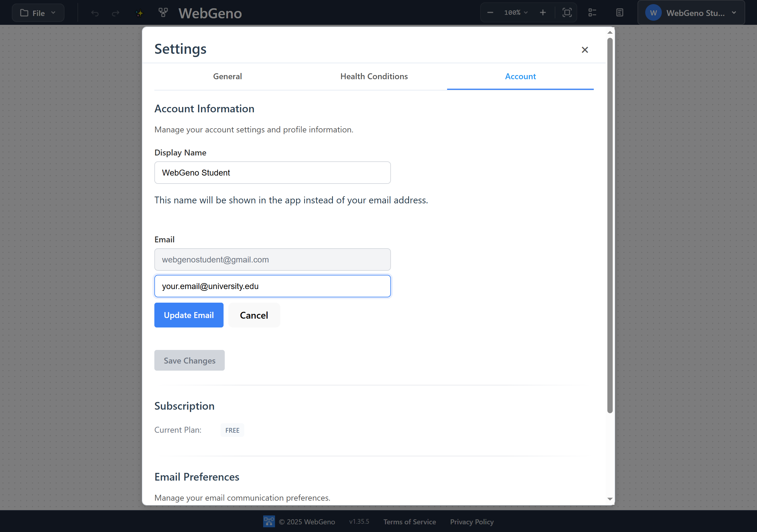Cancel the email change
Viewport: 757px width, 532px height.
click(x=254, y=315)
